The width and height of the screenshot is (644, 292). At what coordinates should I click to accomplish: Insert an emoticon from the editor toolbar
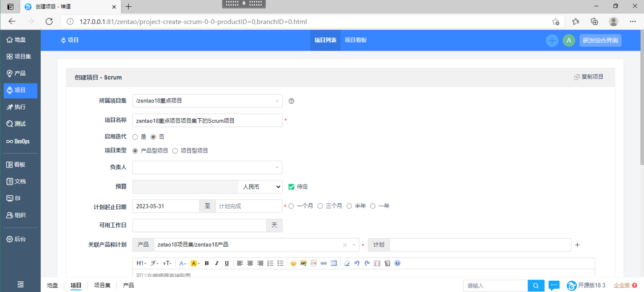pos(293,263)
